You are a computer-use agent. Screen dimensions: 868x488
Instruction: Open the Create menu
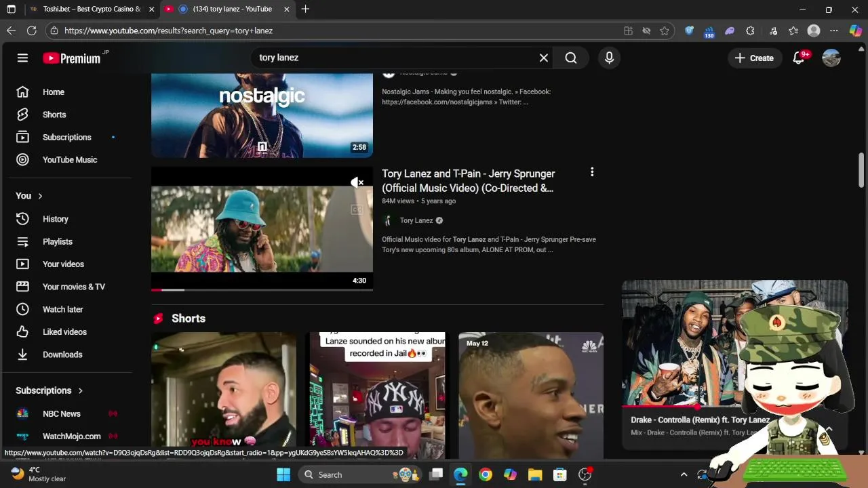coord(754,58)
